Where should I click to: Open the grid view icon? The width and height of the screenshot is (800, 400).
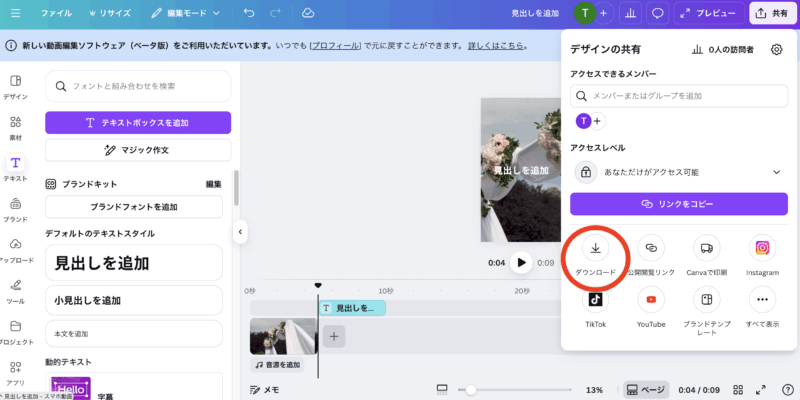coord(738,390)
